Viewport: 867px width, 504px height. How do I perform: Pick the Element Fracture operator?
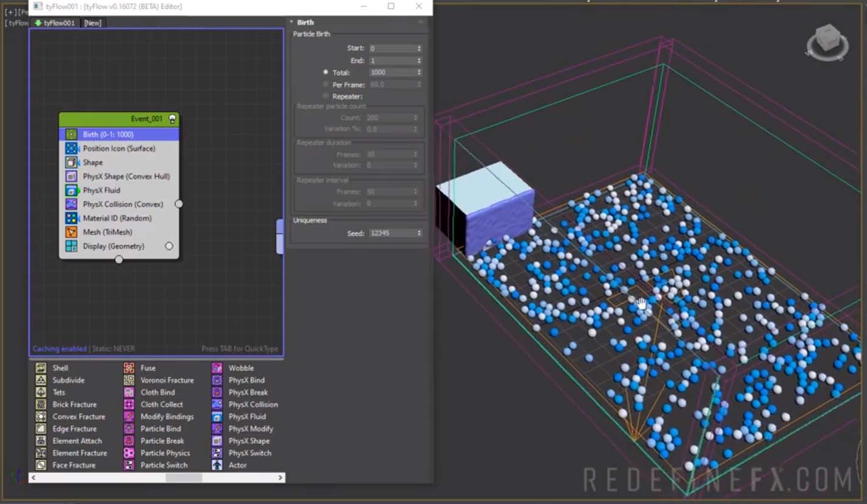pos(71,453)
